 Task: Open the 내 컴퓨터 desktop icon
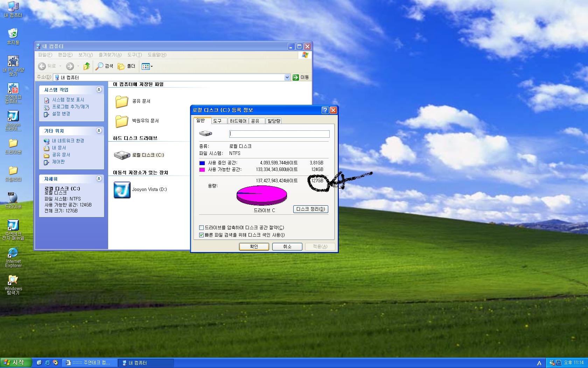point(13,9)
